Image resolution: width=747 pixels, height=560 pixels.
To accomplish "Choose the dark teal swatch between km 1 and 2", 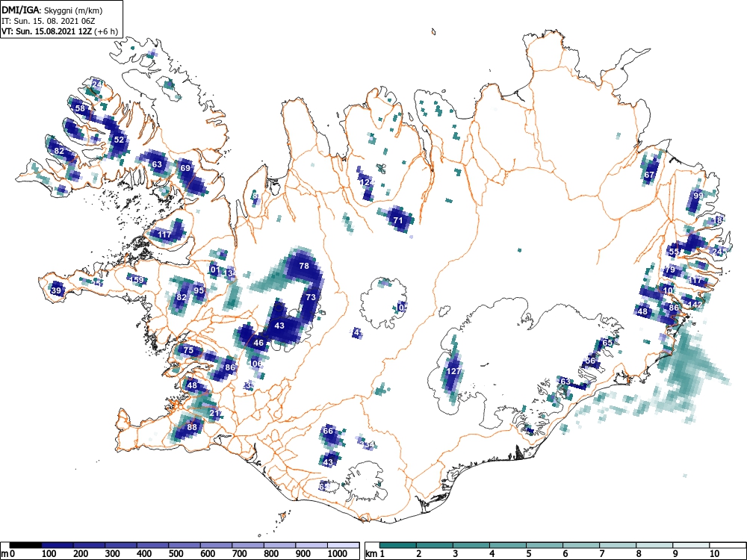I will click(398, 545).
